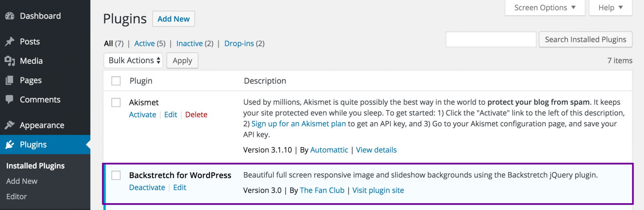
Task: Click the Description column header
Action: [265, 81]
